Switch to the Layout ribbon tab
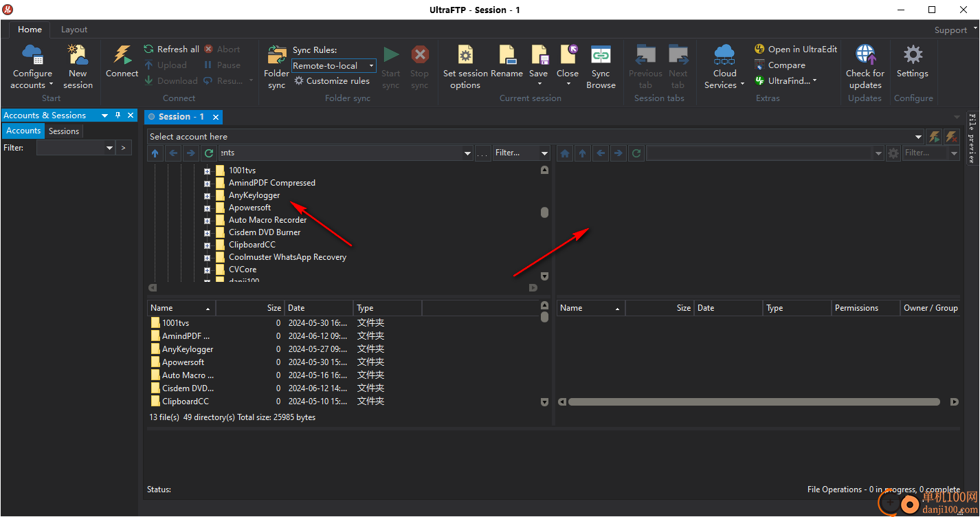The height and width of the screenshot is (517, 980). coord(74,30)
